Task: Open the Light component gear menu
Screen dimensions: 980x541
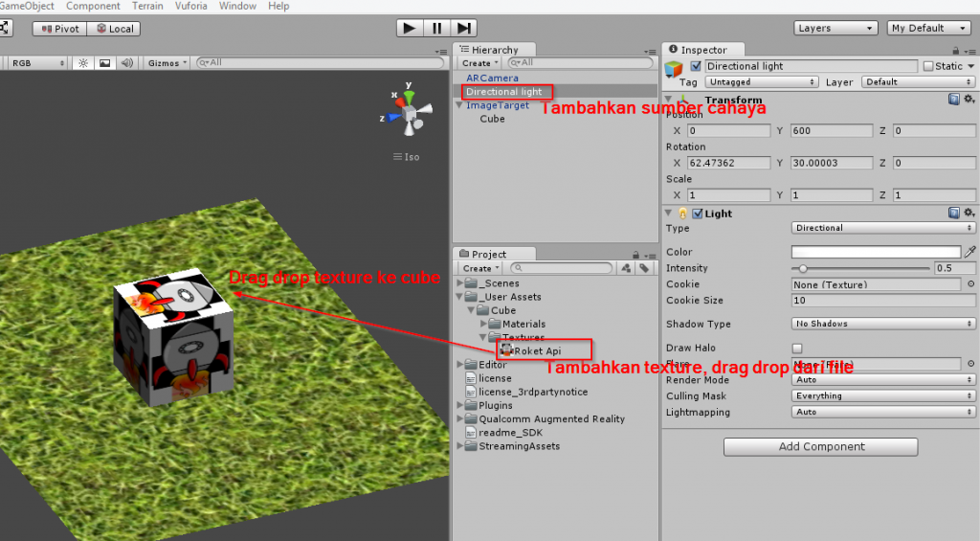Action: (x=969, y=213)
